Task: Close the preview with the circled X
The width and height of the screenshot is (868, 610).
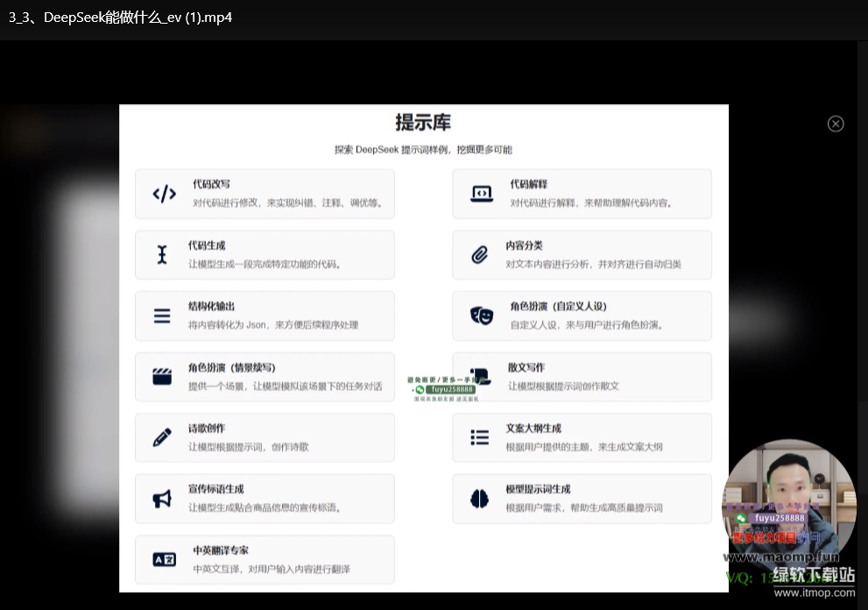Action: [x=836, y=124]
